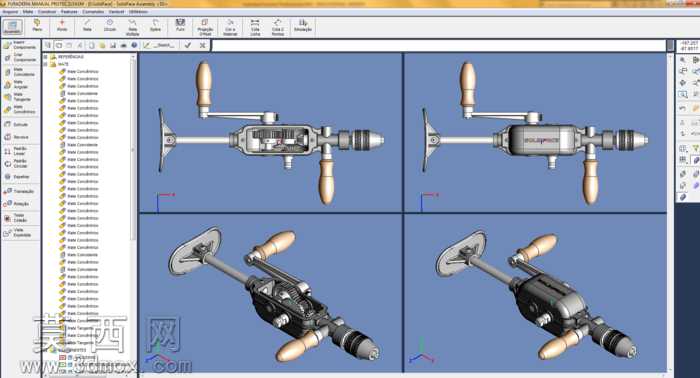Start the Simulação tool
700x378 pixels.
click(303, 25)
